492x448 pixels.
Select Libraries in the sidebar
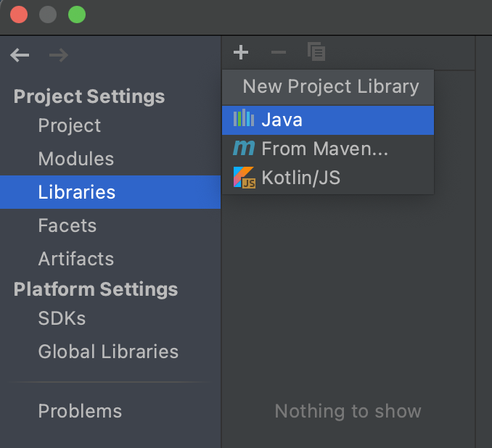(x=77, y=192)
